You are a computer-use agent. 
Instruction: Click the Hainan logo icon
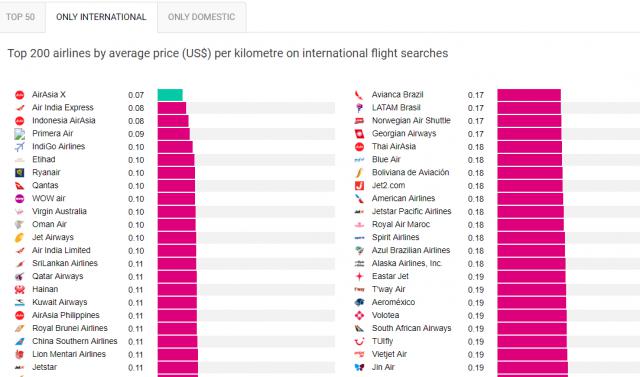click(x=20, y=290)
